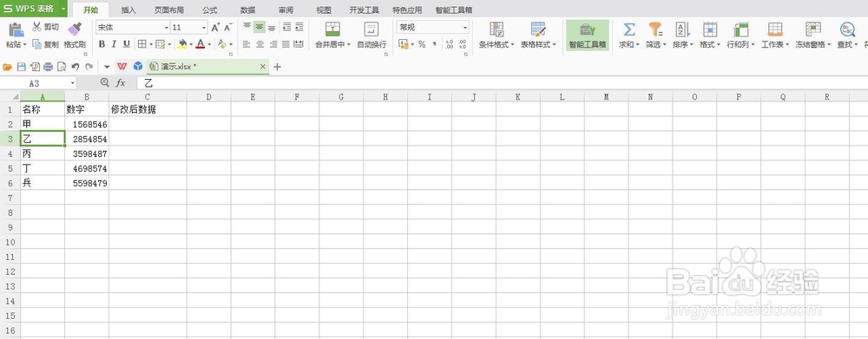Viewport: 868px width, 339px height.
Task: Expand the Paste (粘贴) dropdown arrow
Action: pyautogui.click(x=25, y=45)
